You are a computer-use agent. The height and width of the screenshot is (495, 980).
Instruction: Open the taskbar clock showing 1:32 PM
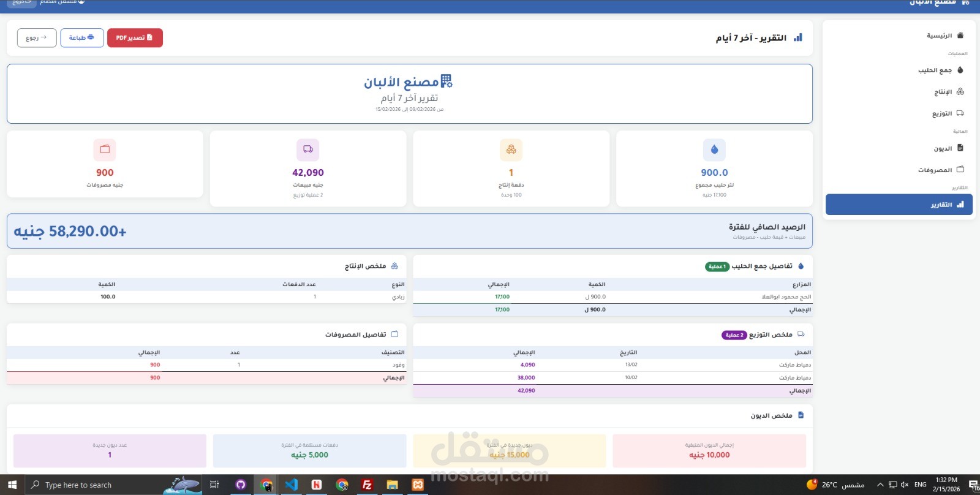[946, 485]
